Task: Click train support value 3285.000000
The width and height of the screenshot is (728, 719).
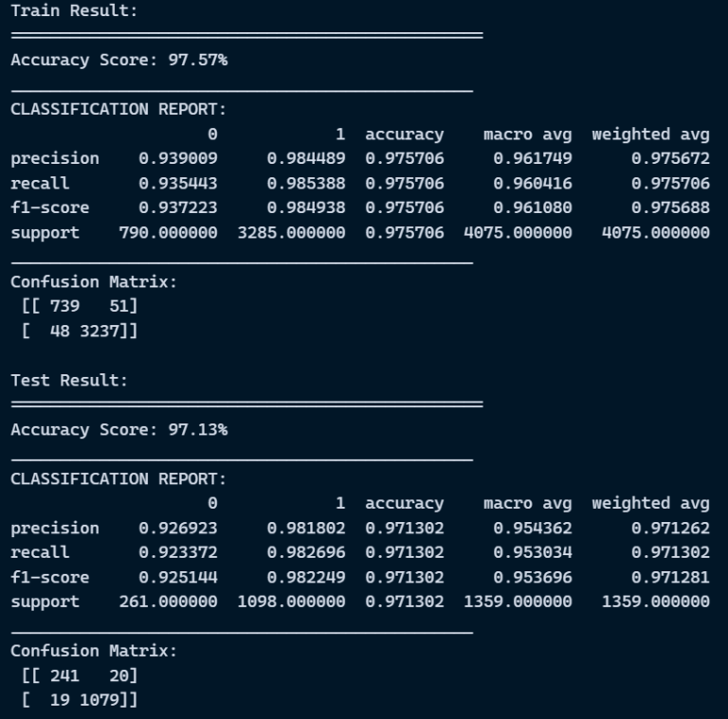Action: [x=292, y=232]
